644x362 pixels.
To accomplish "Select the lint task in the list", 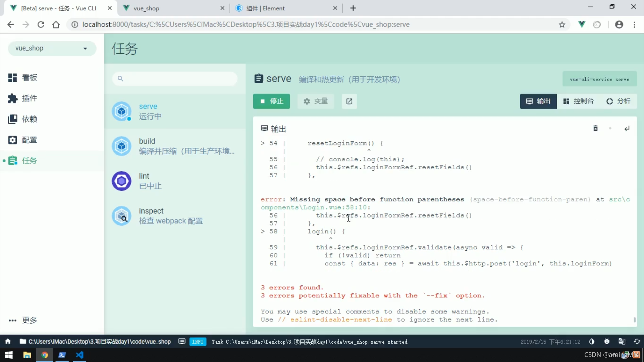I will (175, 181).
